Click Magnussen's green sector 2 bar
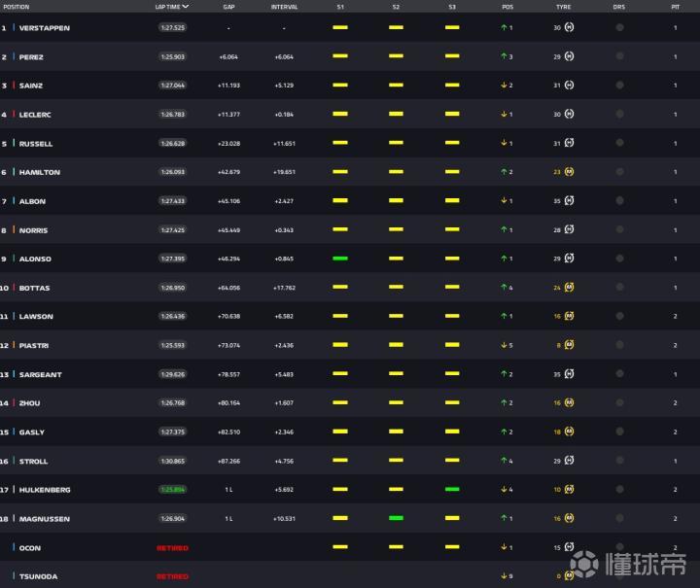Viewport: 700px width, 588px height. point(396,518)
